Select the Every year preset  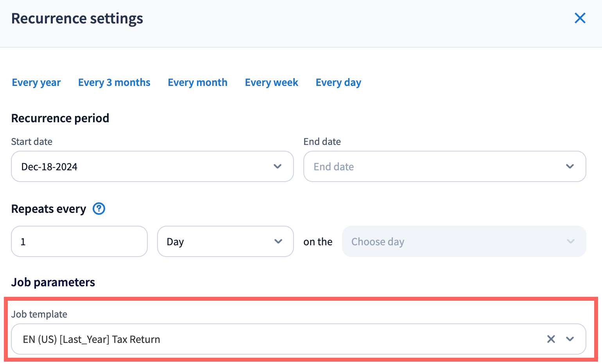[36, 82]
